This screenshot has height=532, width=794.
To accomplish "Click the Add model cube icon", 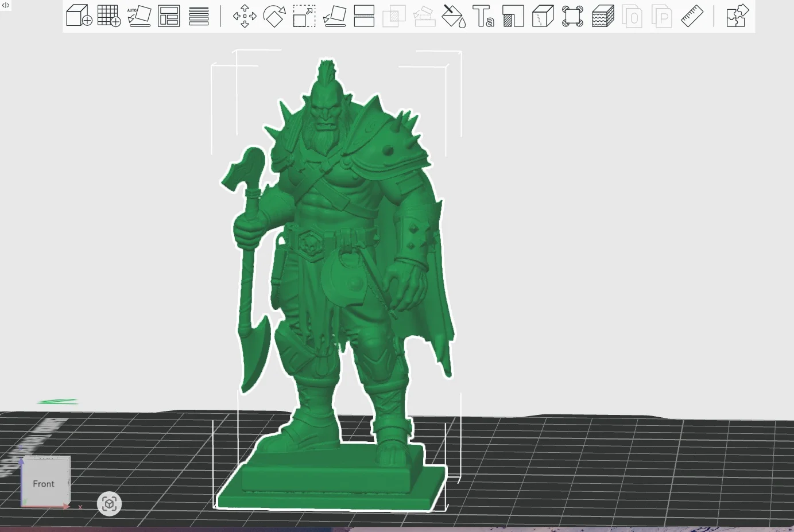I will pyautogui.click(x=79, y=15).
